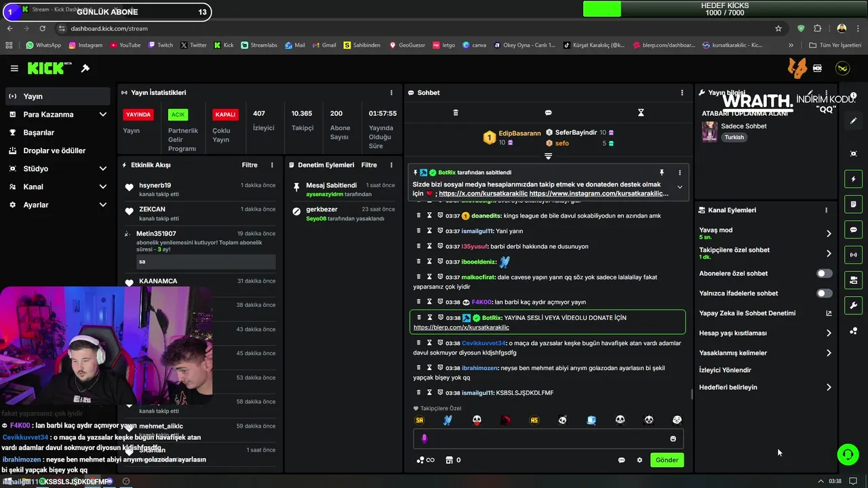
Task: Open the WhatsApp bookmark
Action: (43, 45)
